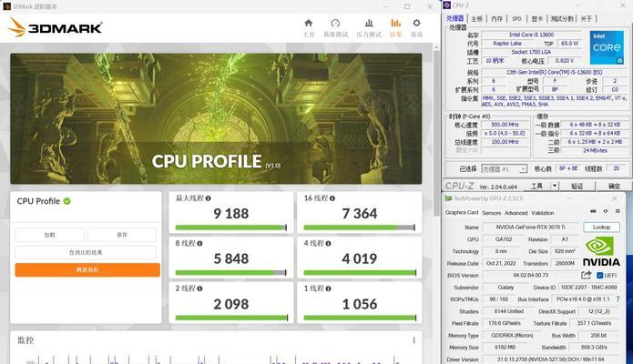Open the three-dot menu in the 监控 panel

(x=413, y=340)
